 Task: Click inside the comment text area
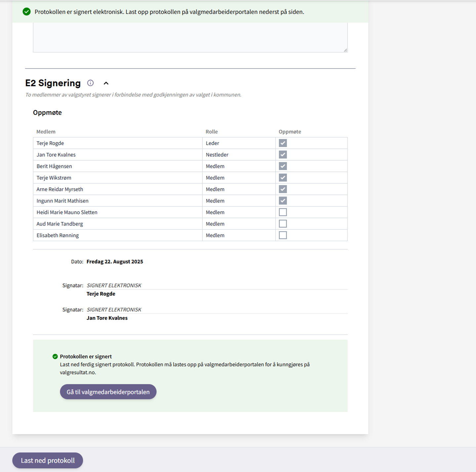190,37
